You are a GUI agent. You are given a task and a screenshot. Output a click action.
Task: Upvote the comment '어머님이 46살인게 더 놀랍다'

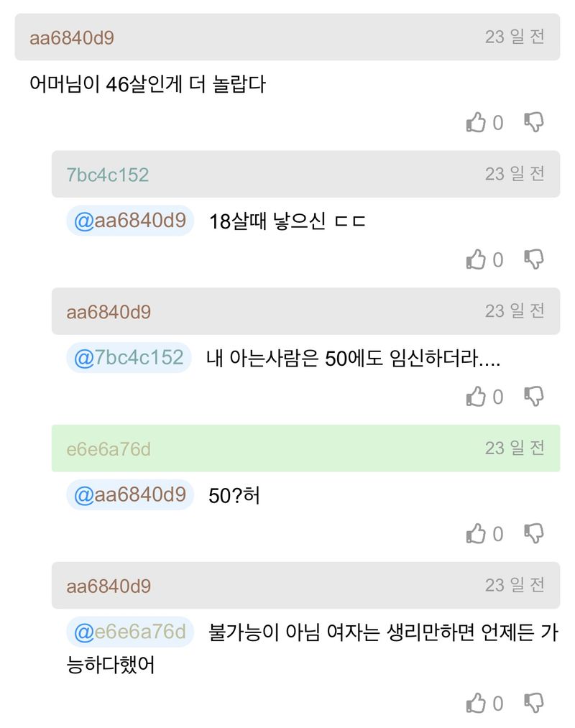(x=477, y=123)
